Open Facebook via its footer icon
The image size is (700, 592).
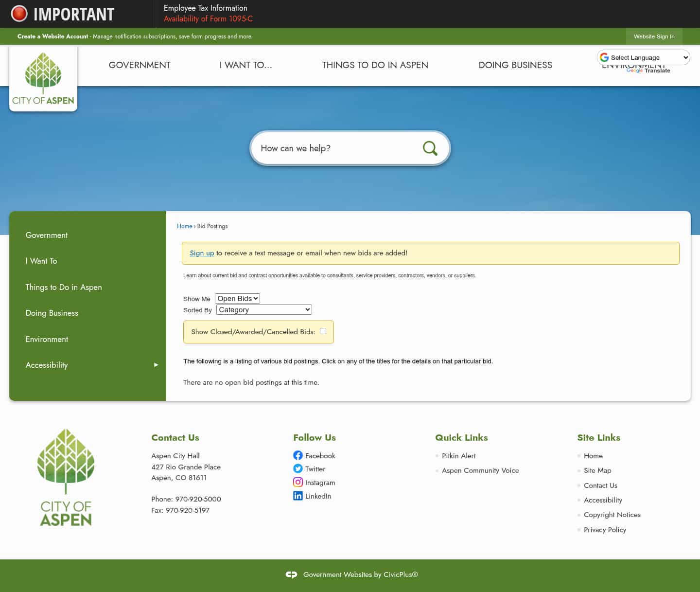298,455
